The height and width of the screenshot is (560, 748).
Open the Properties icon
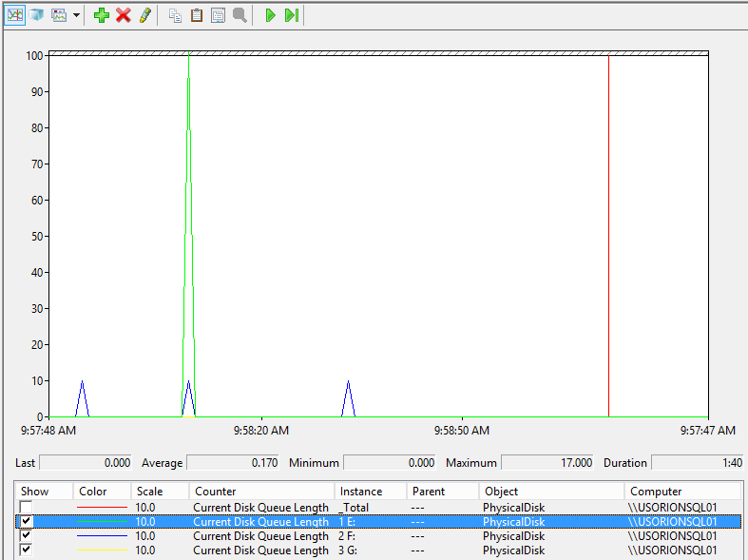pyautogui.click(x=218, y=16)
